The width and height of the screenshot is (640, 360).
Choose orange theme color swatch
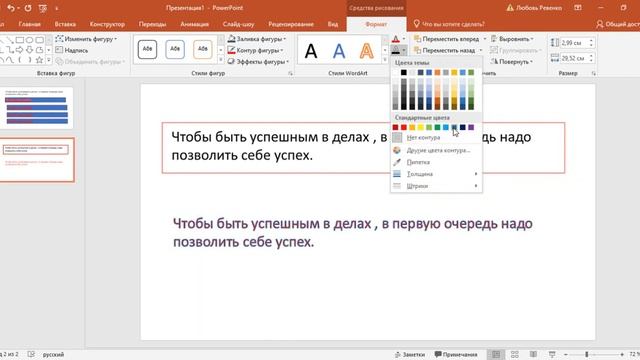pyautogui.click(x=437, y=72)
